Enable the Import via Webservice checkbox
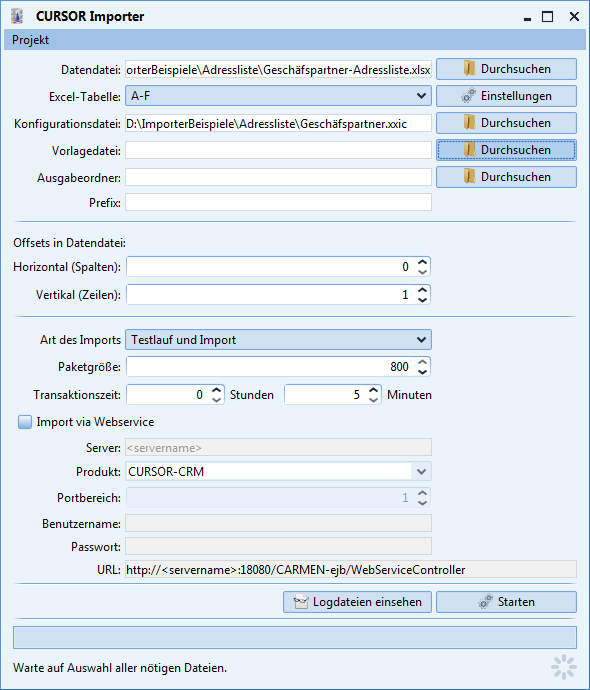This screenshot has width=590, height=690. (x=25, y=422)
